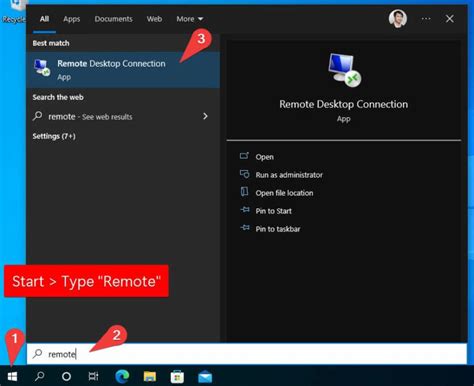Image resolution: width=474 pixels, height=386 pixels.
Task: Choose Pin to taskbar
Action: [x=278, y=229]
